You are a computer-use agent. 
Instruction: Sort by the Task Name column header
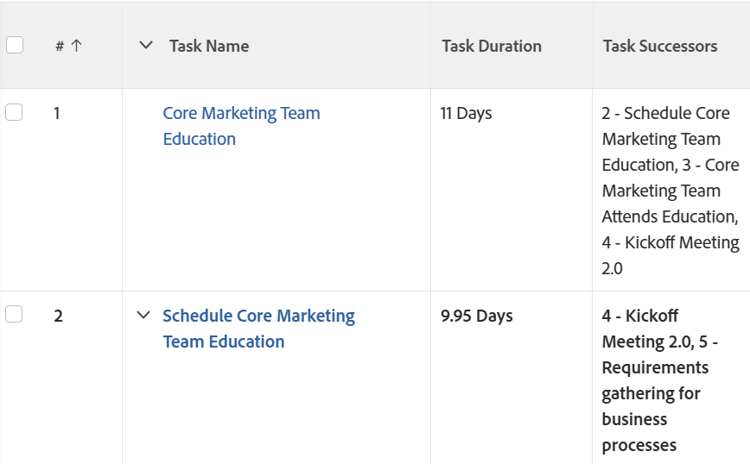pos(209,46)
